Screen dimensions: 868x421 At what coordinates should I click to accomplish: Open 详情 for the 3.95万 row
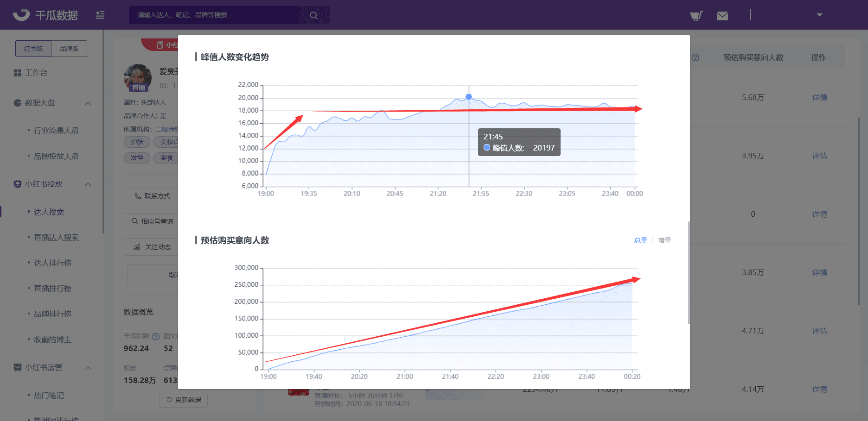tap(819, 156)
